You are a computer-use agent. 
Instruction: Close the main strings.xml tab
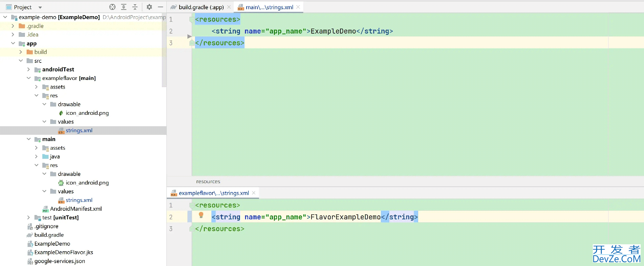coord(298,7)
